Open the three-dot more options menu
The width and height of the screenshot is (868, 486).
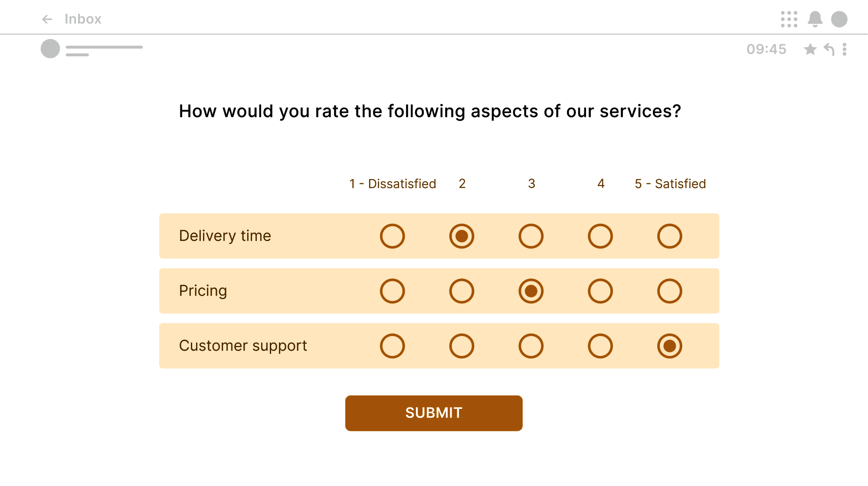point(845,49)
